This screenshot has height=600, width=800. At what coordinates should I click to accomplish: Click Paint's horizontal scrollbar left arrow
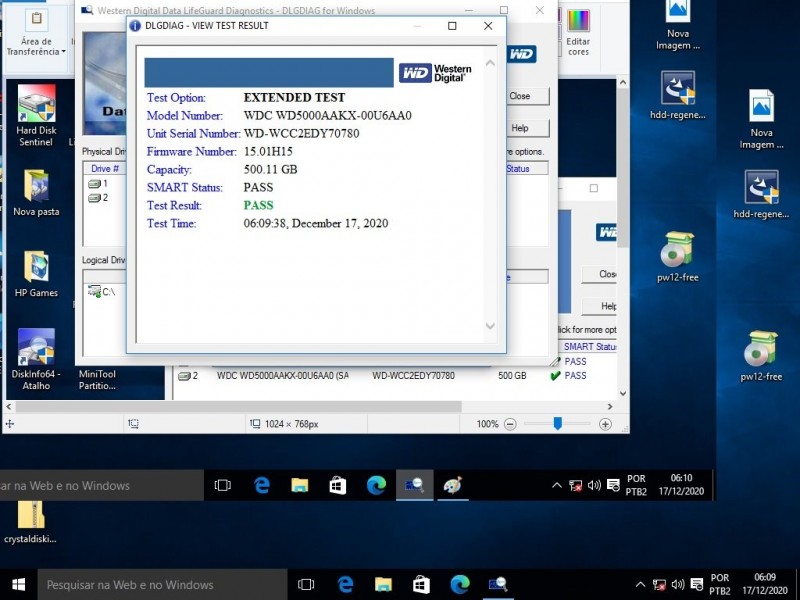click(9, 407)
